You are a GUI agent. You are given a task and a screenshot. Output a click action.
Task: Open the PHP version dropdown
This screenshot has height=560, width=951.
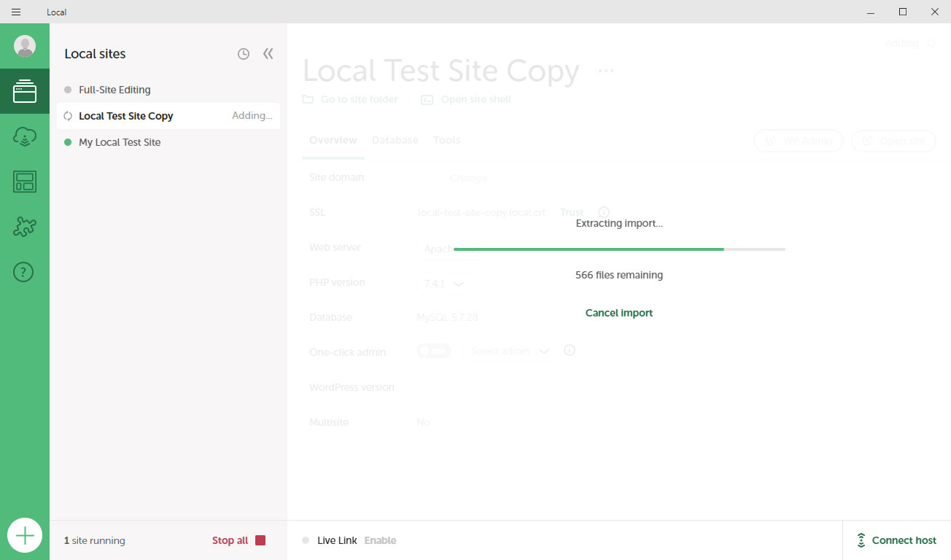click(x=444, y=284)
